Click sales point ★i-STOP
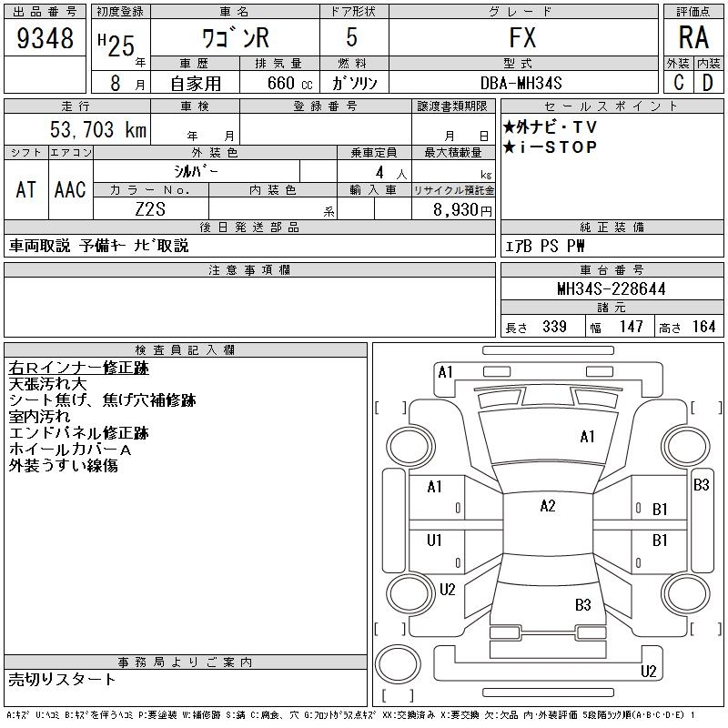728x728 pixels. tap(550, 147)
